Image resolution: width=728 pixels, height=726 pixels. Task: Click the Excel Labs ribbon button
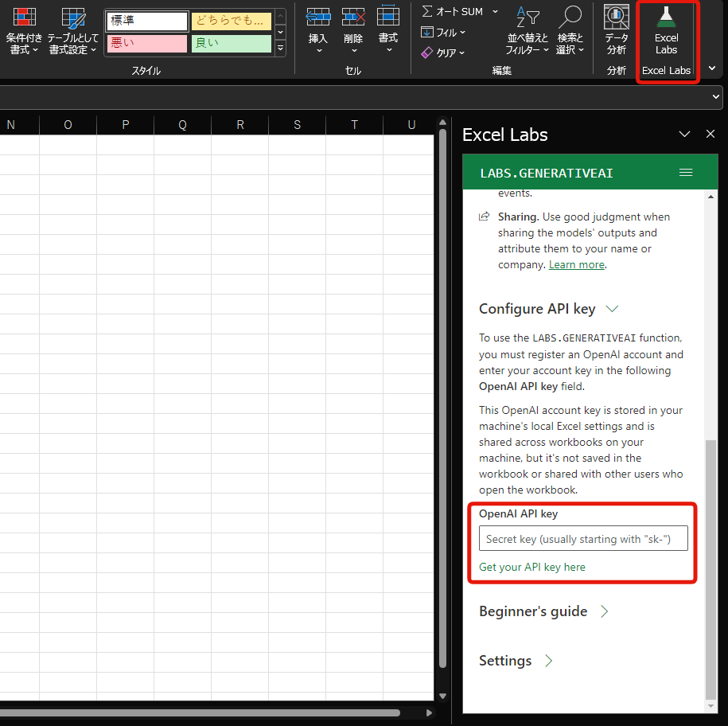point(666,31)
